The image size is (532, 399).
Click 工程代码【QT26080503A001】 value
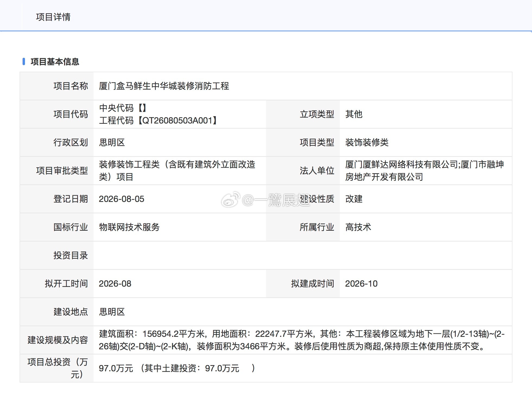point(158,120)
